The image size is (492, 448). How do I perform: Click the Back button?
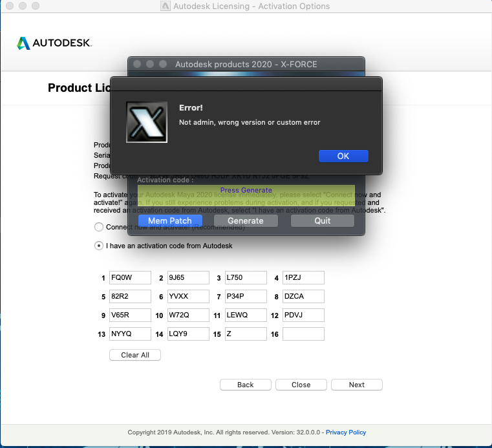pos(246,385)
